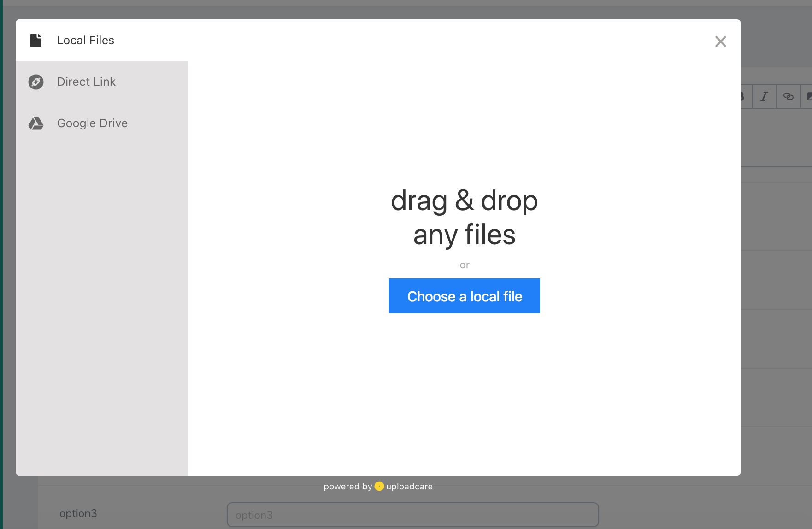Click the yellow uploadcare logo
812x529 pixels.
point(379,486)
